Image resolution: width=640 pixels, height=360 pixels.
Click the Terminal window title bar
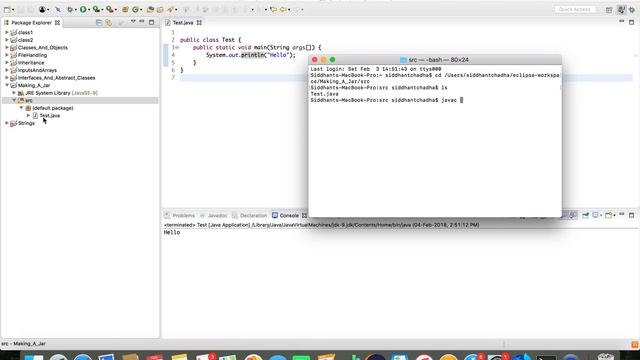tap(435, 60)
